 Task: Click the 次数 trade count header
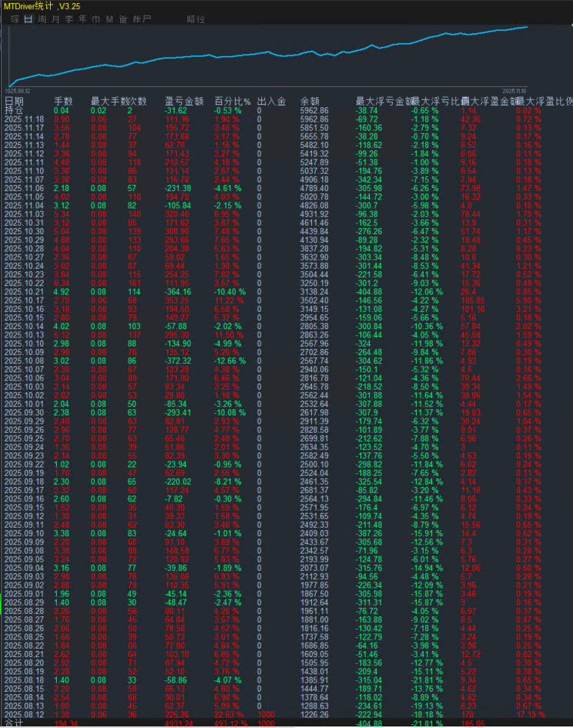pyautogui.click(x=137, y=101)
